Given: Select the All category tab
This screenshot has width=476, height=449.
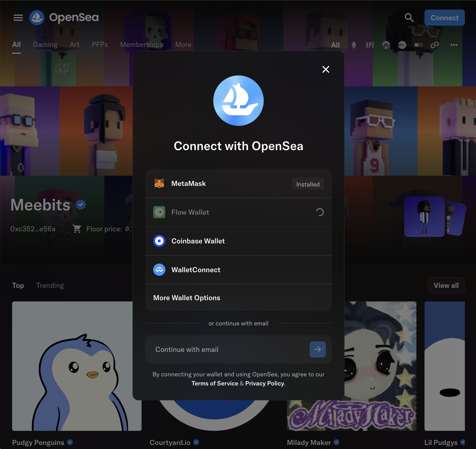Looking at the screenshot, I should (x=16, y=45).
